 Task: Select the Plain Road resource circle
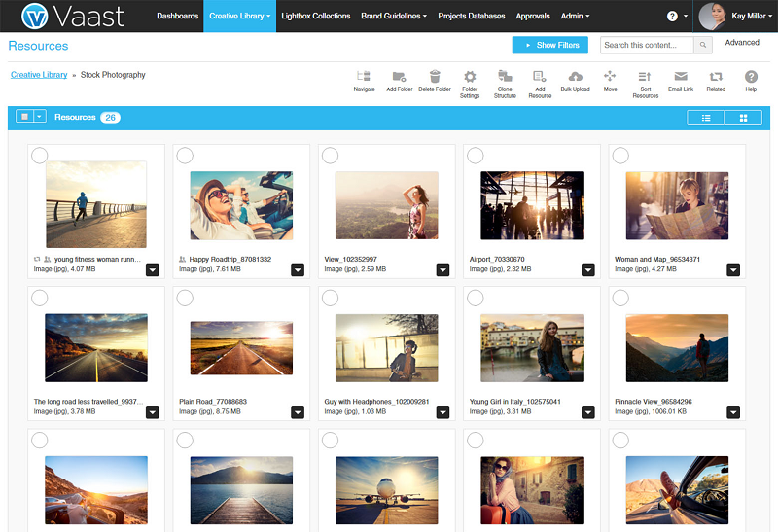(x=185, y=298)
